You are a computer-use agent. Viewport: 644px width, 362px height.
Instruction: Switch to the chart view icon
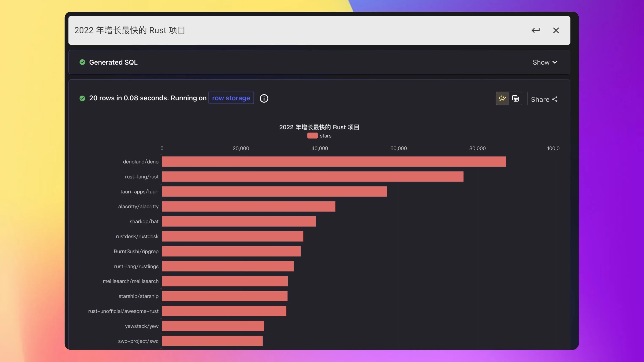(502, 98)
